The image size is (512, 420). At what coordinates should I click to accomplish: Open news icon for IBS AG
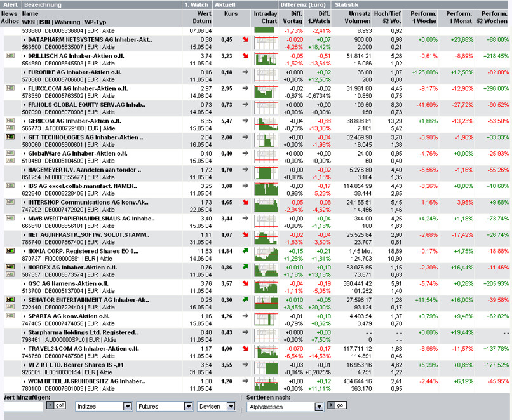click(10, 186)
